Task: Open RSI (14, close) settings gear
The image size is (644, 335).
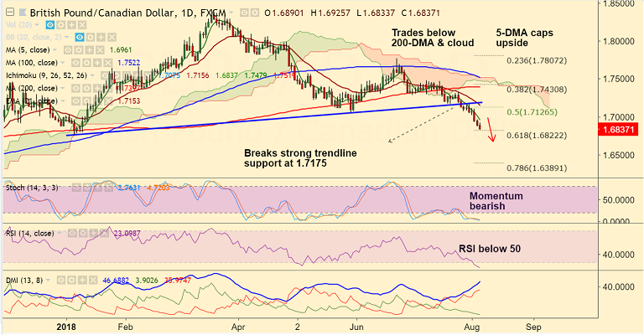Action: [x=83, y=234]
